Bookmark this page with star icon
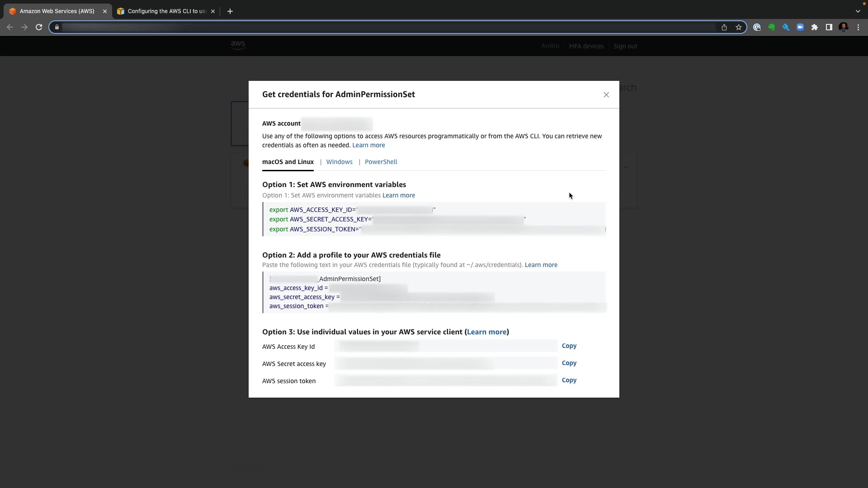 click(x=739, y=27)
